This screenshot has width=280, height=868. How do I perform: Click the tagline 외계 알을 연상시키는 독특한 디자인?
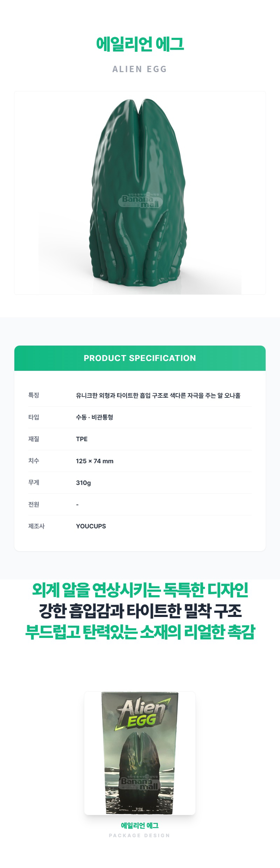[x=140, y=591]
